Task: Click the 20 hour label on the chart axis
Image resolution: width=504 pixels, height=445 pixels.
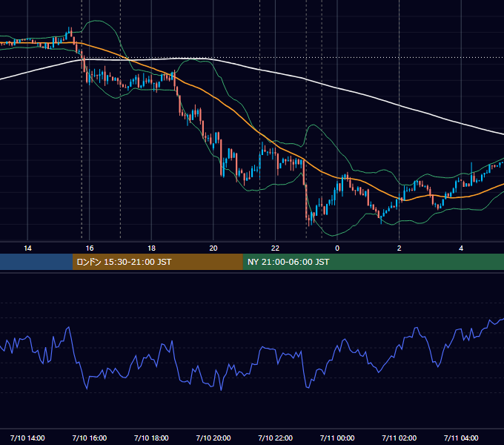Action: coord(213,248)
